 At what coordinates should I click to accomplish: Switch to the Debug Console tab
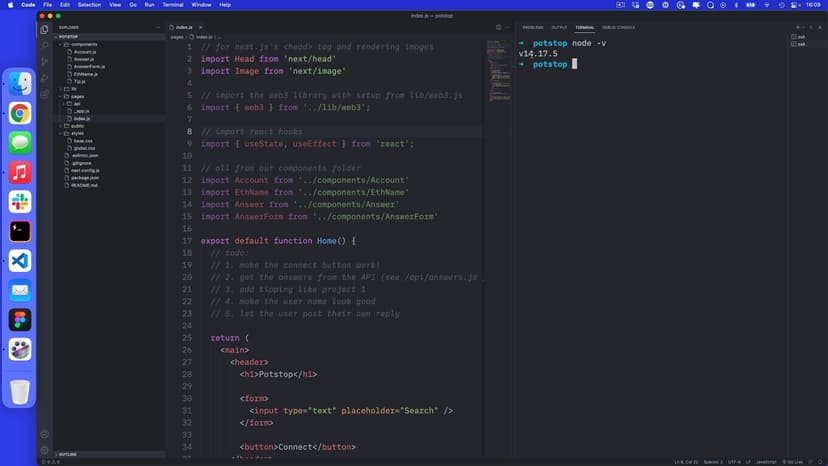[618, 27]
